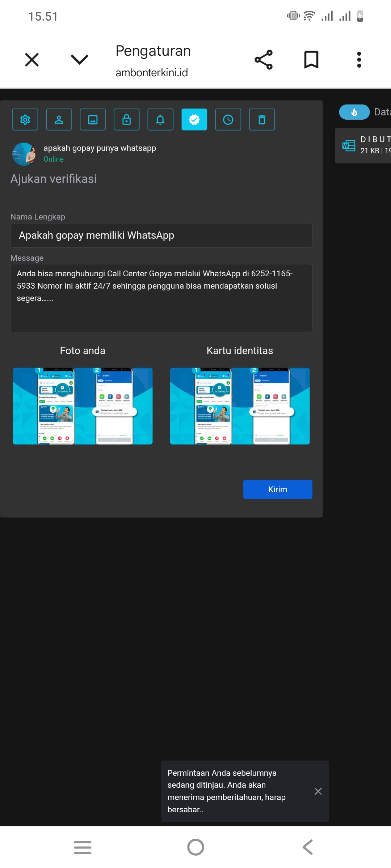The width and height of the screenshot is (391, 868).
Task: Open the three-dot overflow menu
Action: (359, 60)
